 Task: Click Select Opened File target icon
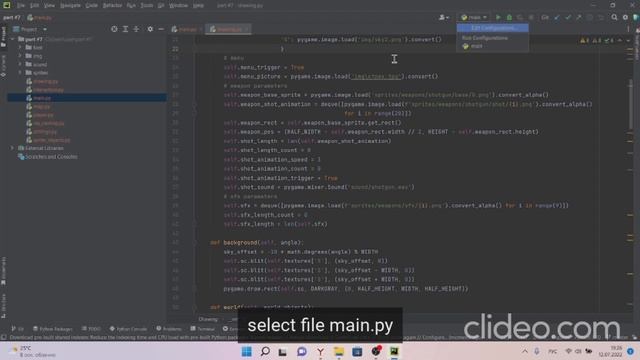pyautogui.click(x=114, y=29)
